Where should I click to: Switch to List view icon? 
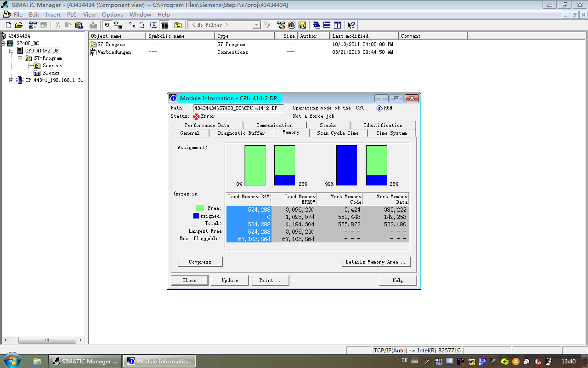point(153,25)
